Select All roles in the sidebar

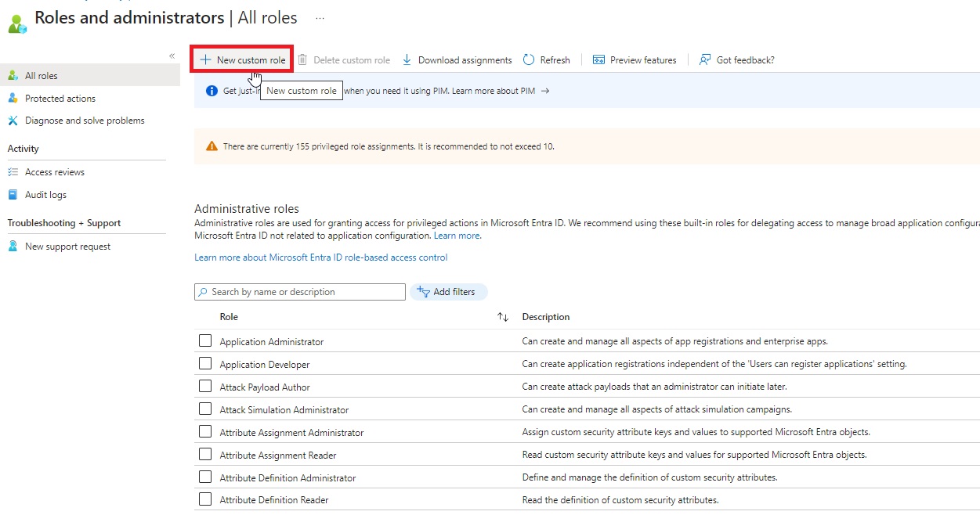tap(41, 76)
